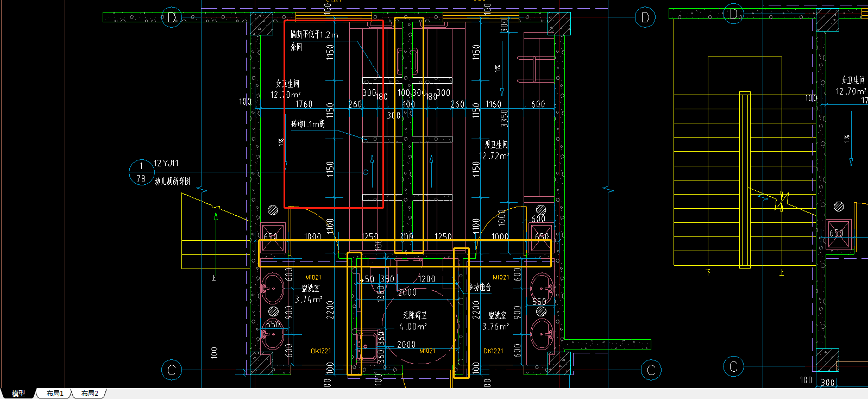Viewport: 868px width, 399px height.
Task: Select the 350 dimension text
Action: pos(387,279)
